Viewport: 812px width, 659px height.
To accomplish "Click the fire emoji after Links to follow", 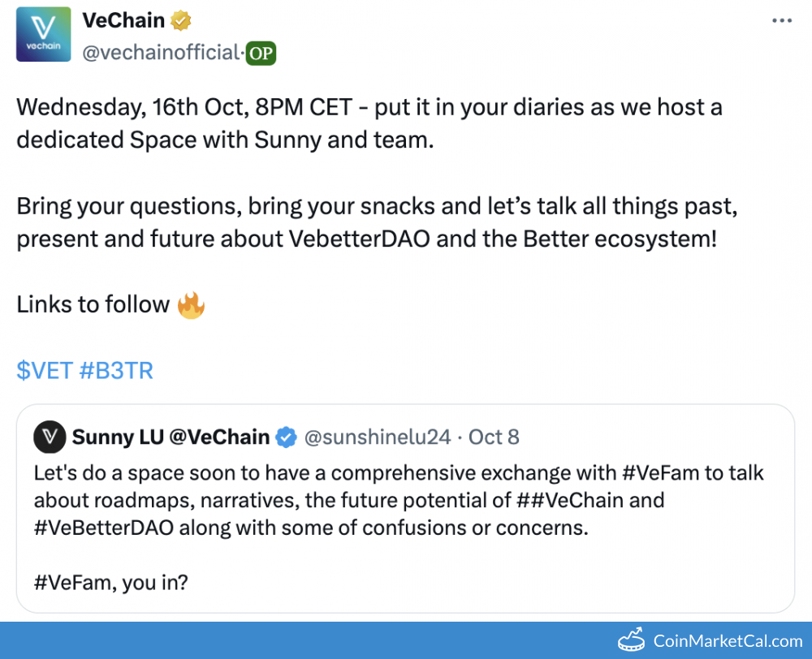I will tap(191, 305).
